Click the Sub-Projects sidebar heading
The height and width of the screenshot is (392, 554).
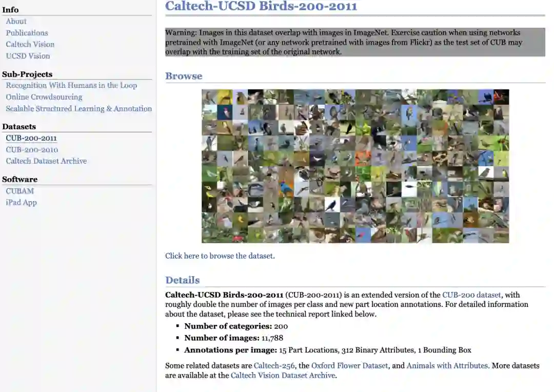[x=27, y=74]
